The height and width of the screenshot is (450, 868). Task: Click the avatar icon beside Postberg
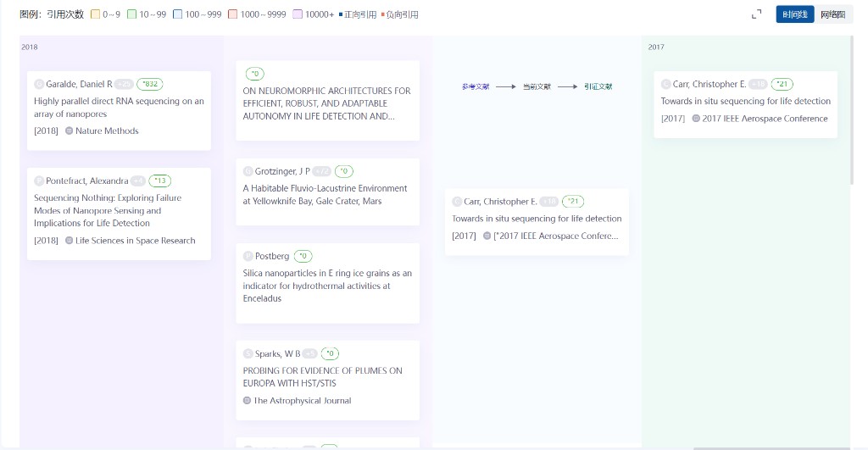point(248,256)
